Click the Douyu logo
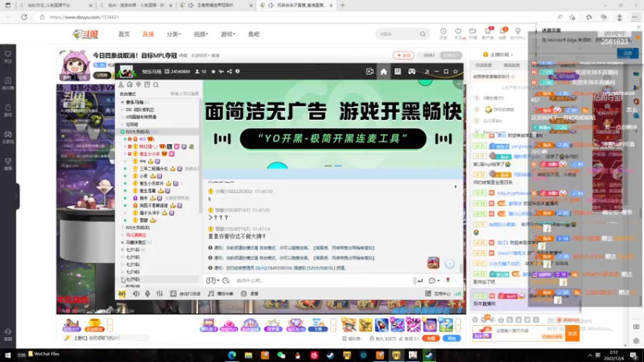The height and width of the screenshot is (362, 644). tap(85, 34)
